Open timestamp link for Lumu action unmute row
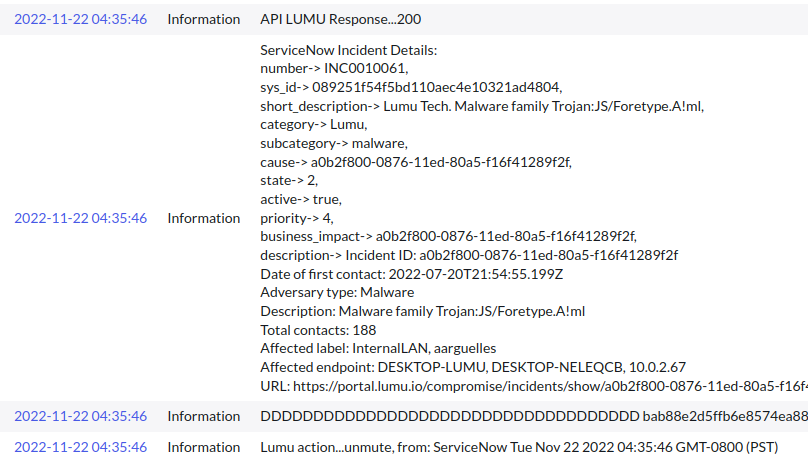808x460 pixels. click(x=80, y=447)
